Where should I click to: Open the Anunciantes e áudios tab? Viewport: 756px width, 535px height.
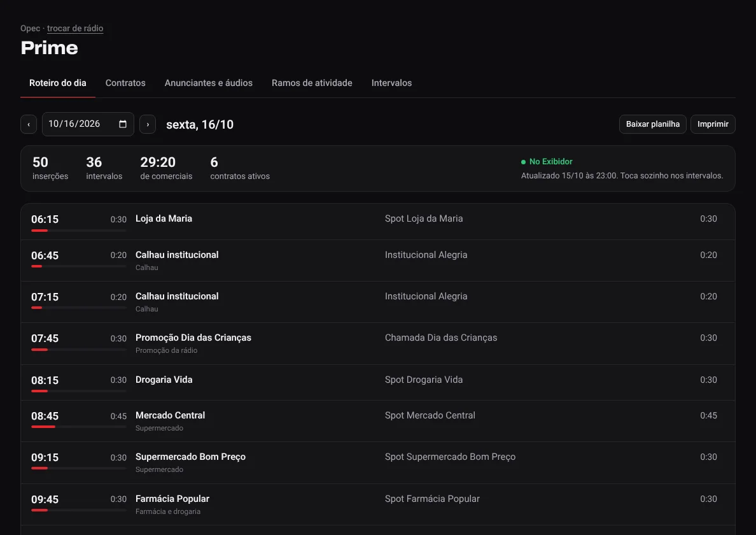pyautogui.click(x=208, y=83)
